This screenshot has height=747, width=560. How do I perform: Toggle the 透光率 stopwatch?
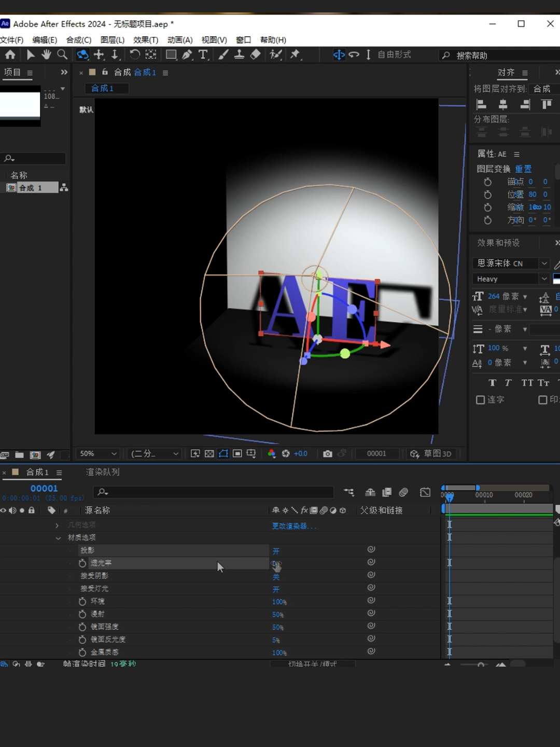tap(82, 563)
